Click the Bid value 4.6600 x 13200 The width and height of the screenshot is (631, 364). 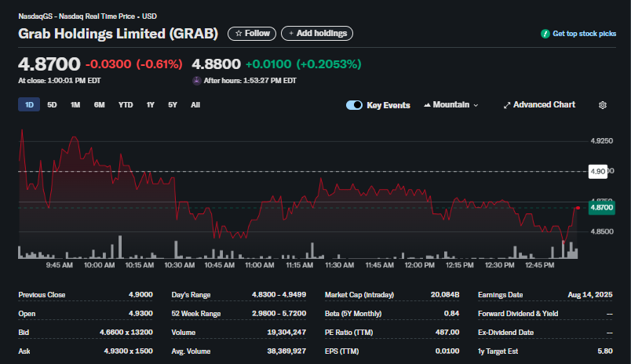[126, 333]
